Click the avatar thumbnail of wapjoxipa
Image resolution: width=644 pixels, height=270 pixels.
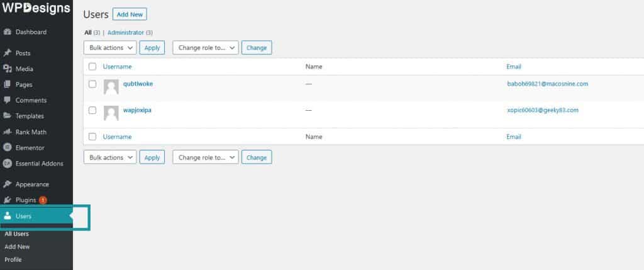point(111,113)
